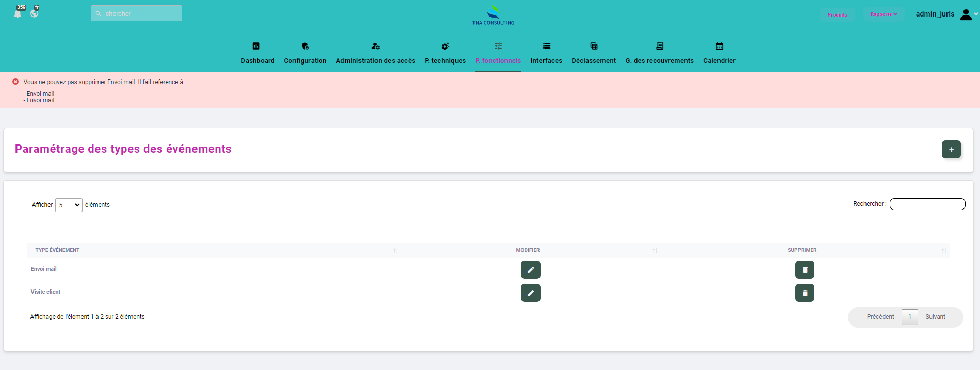Sort by Type Événement column
This screenshot has height=370, width=980.
coord(57,250)
